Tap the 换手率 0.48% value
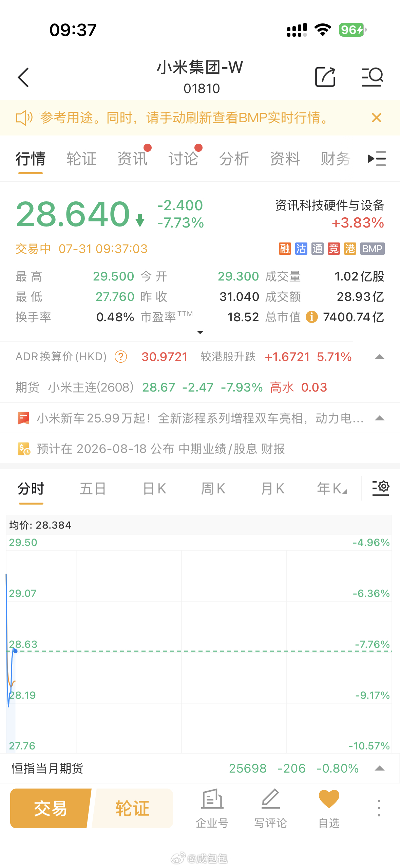The height and width of the screenshot is (868, 400). pyautogui.click(x=115, y=317)
